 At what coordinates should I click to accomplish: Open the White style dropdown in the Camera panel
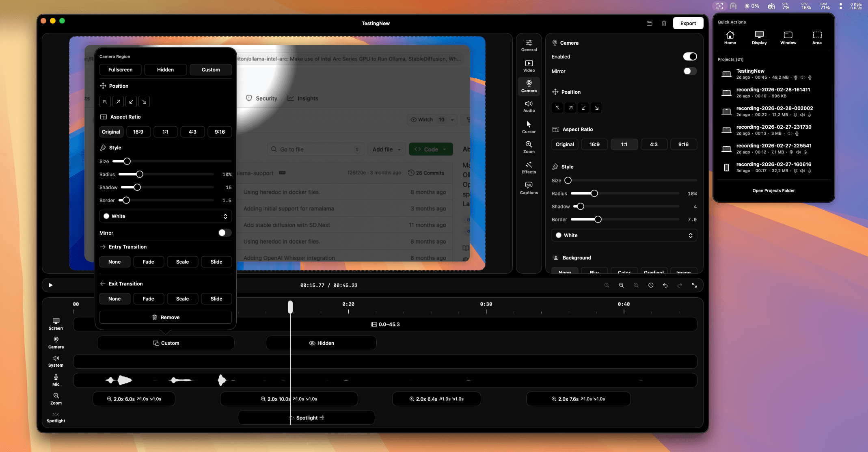[x=624, y=235]
